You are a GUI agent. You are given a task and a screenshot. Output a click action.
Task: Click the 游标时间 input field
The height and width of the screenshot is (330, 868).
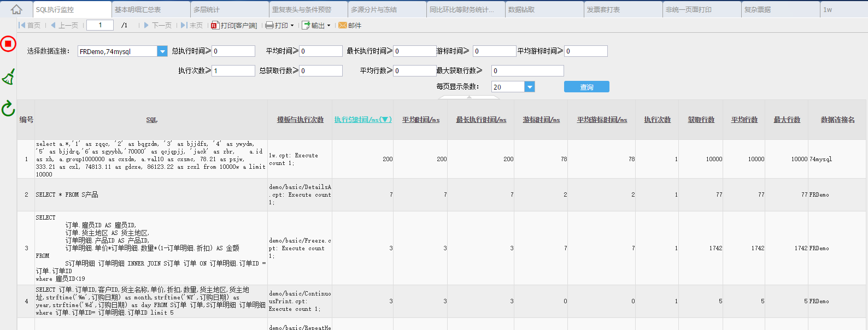(x=495, y=51)
